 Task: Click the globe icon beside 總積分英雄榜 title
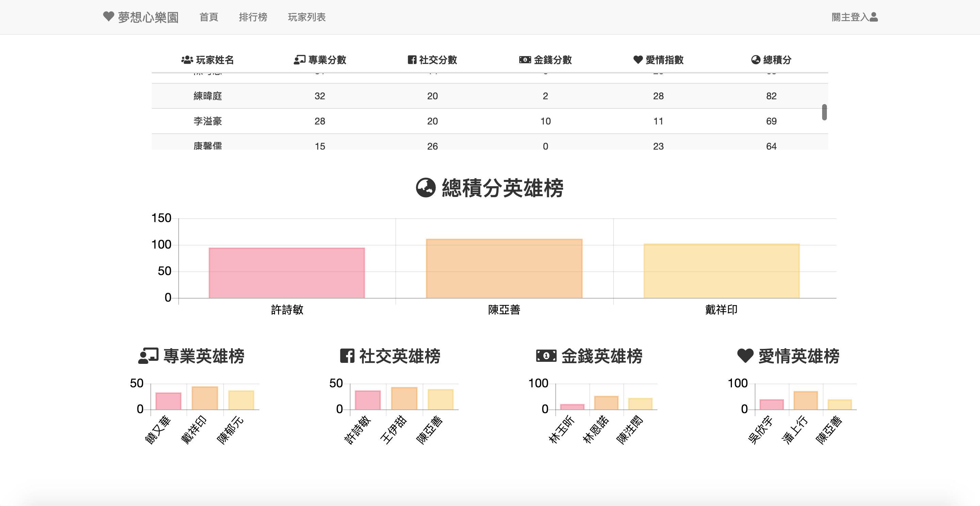click(425, 188)
